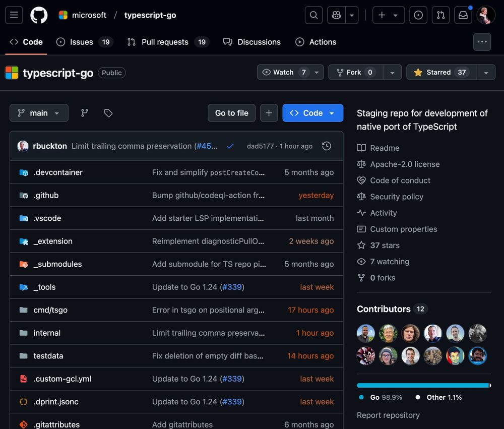Click the microsoft organization link

tap(89, 15)
